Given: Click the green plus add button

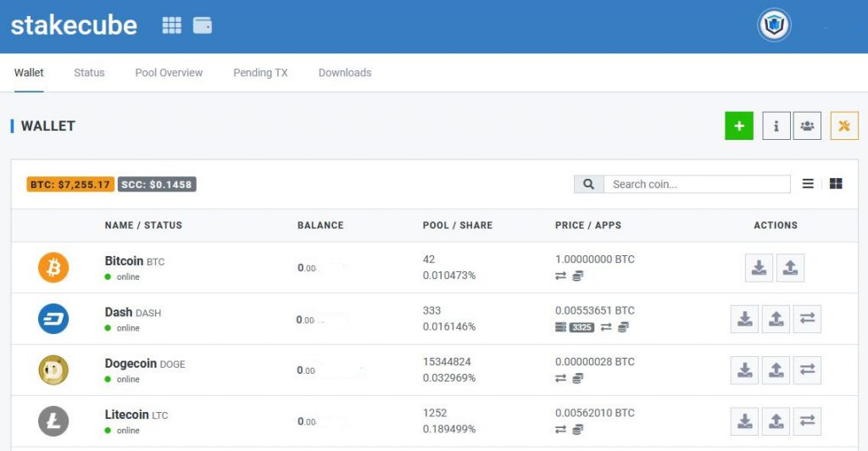Looking at the screenshot, I should click(x=739, y=125).
